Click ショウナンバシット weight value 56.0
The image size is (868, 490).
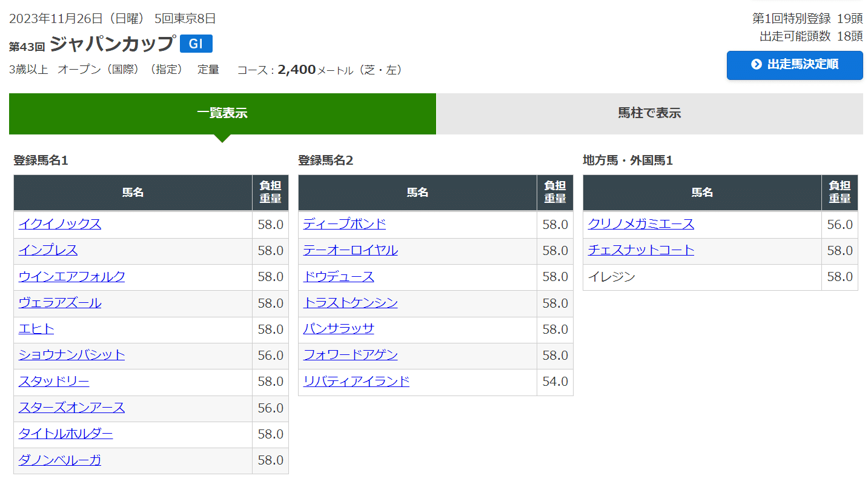click(x=271, y=355)
